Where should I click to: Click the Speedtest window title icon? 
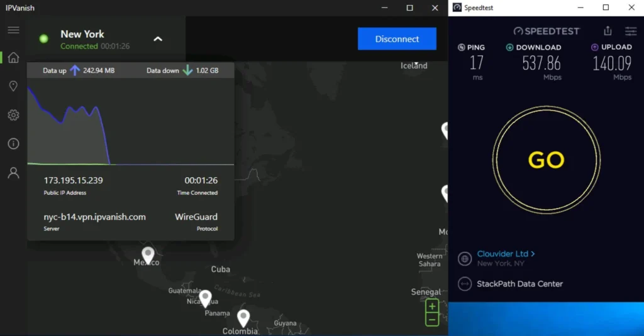point(457,8)
